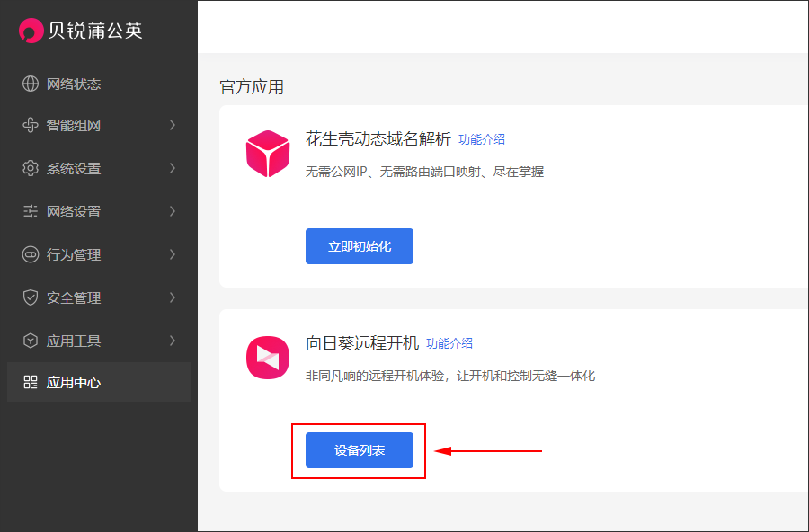This screenshot has width=809, height=532.
Task: Expand the 安全管理 chevron
Action: point(173,297)
